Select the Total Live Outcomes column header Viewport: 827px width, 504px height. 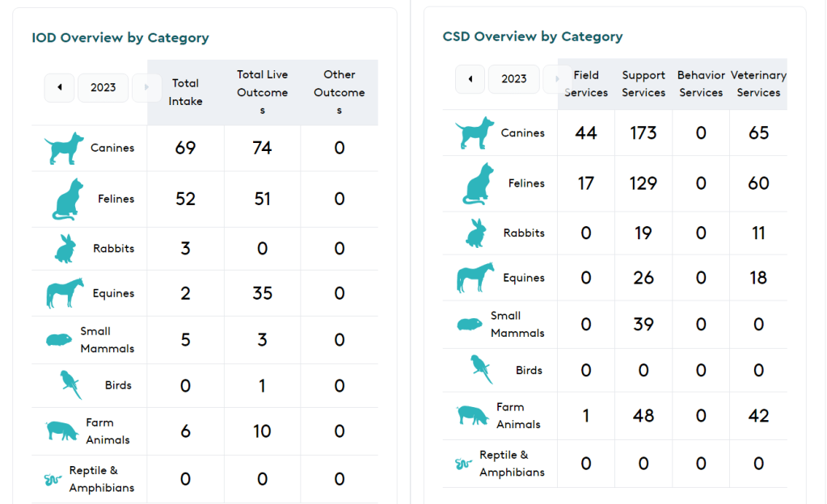click(x=262, y=92)
